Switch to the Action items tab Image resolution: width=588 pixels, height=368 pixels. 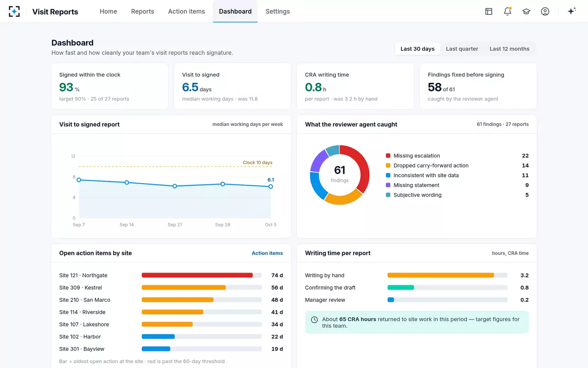click(x=187, y=11)
